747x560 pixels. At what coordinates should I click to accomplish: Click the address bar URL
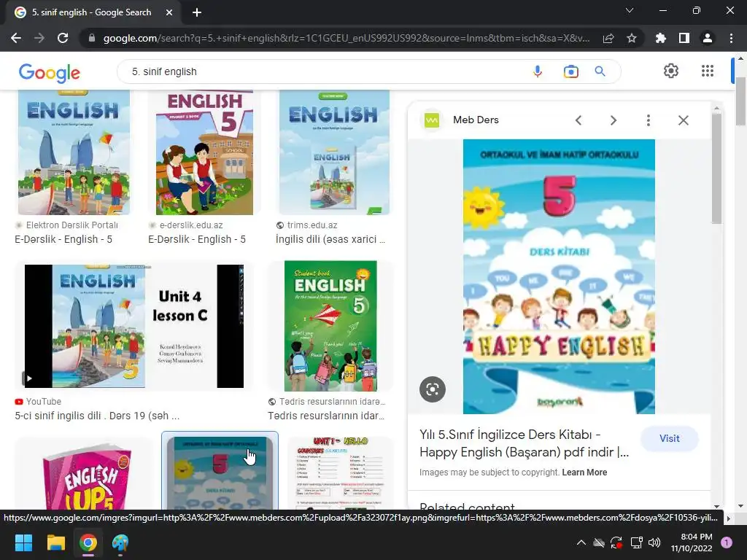347,38
